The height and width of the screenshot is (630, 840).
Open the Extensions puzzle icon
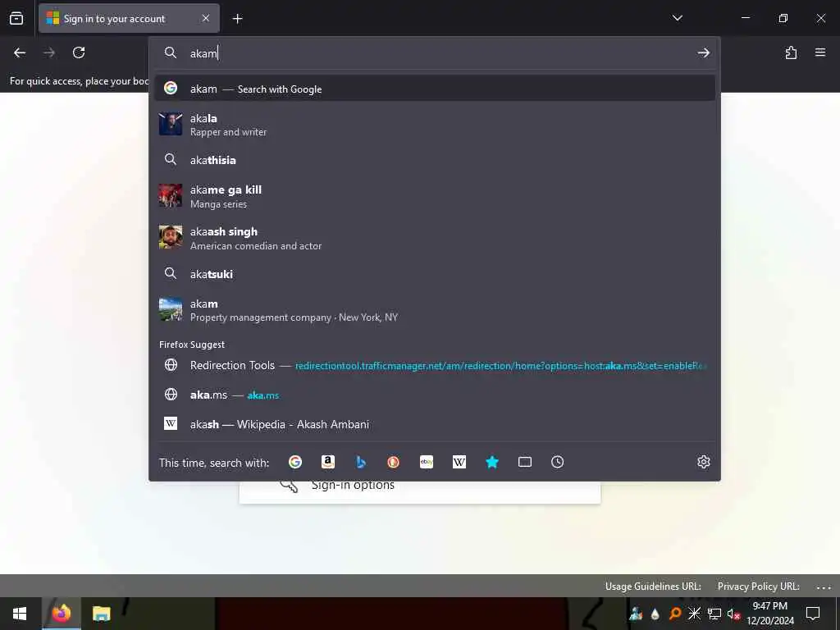click(791, 52)
